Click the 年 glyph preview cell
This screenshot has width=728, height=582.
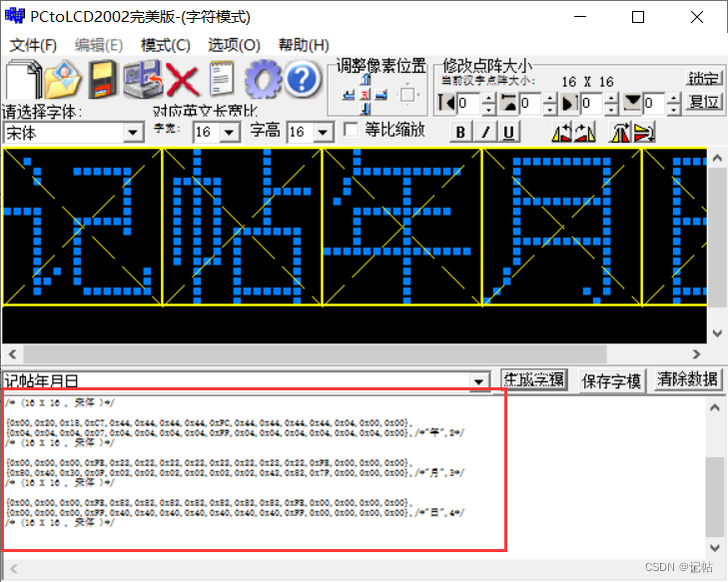coord(402,227)
